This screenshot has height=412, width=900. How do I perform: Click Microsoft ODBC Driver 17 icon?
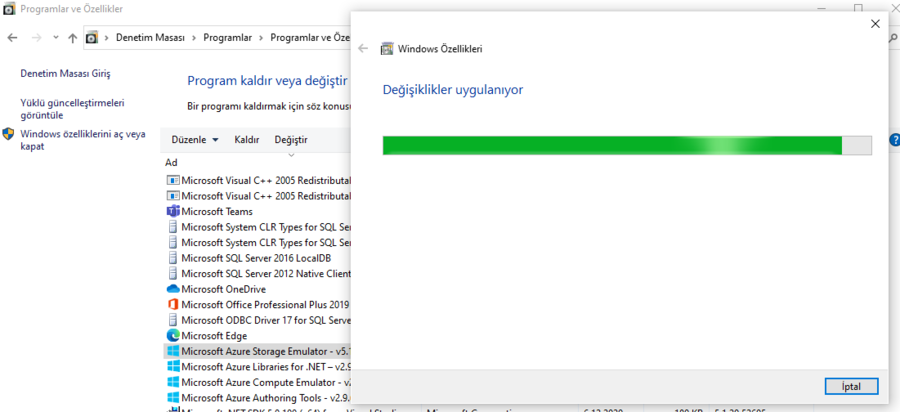[x=172, y=320]
